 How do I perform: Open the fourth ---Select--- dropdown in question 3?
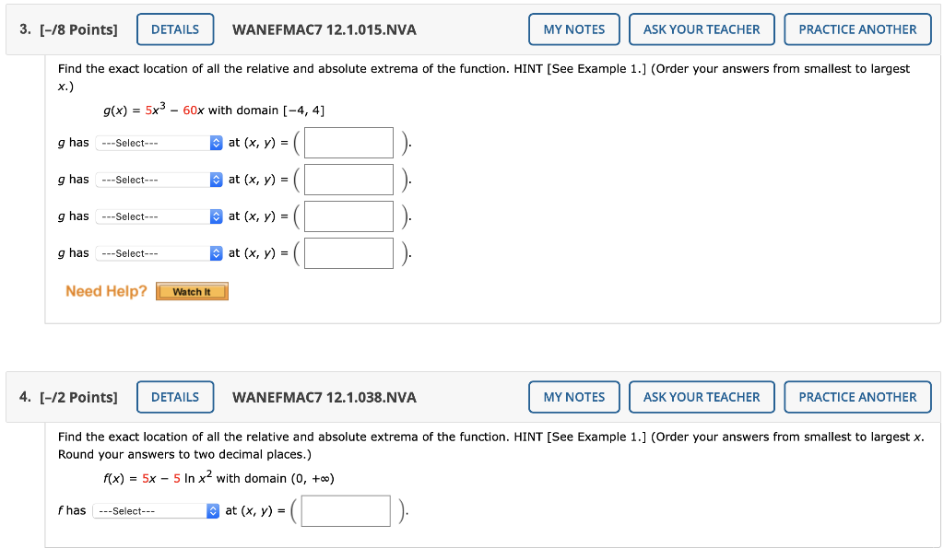[x=157, y=253]
